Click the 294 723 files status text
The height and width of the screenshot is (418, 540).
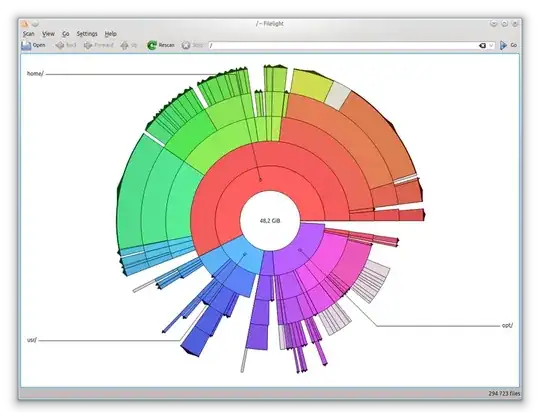click(x=504, y=394)
